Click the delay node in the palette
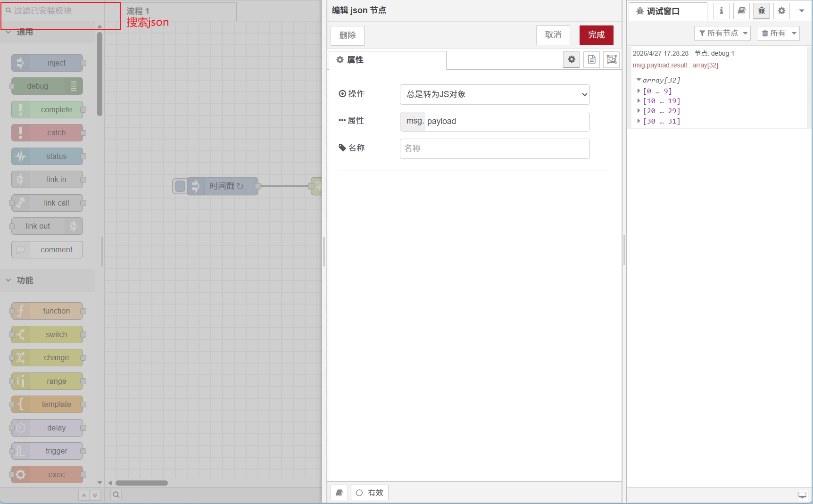Image resolution: width=813 pixels, height=504 pixels. tap(47, 428)
